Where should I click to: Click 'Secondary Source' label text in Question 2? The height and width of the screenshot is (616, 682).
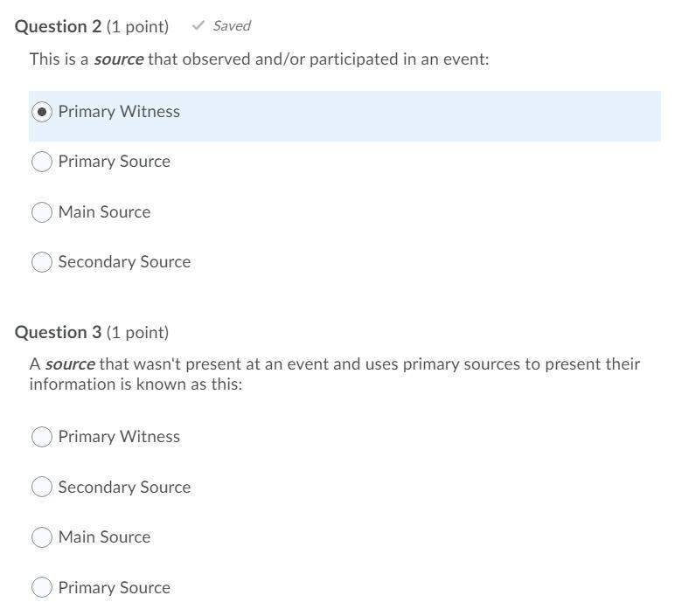tap(124, 262)
